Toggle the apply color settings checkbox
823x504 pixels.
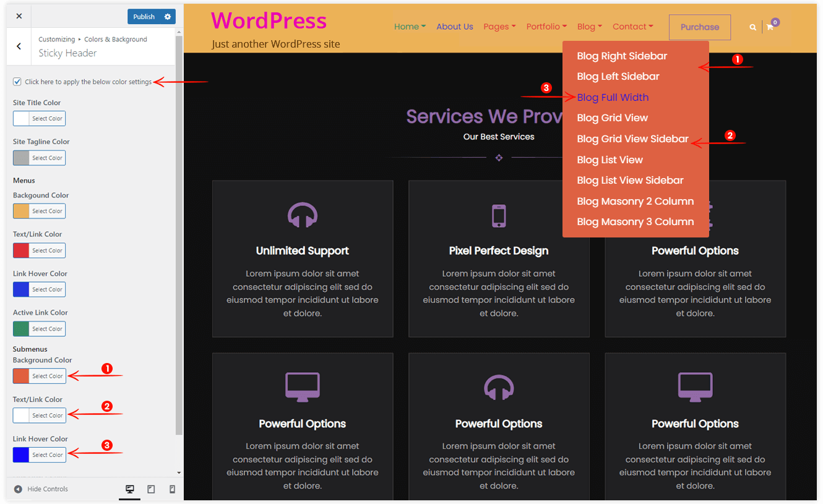pos(17,82)
